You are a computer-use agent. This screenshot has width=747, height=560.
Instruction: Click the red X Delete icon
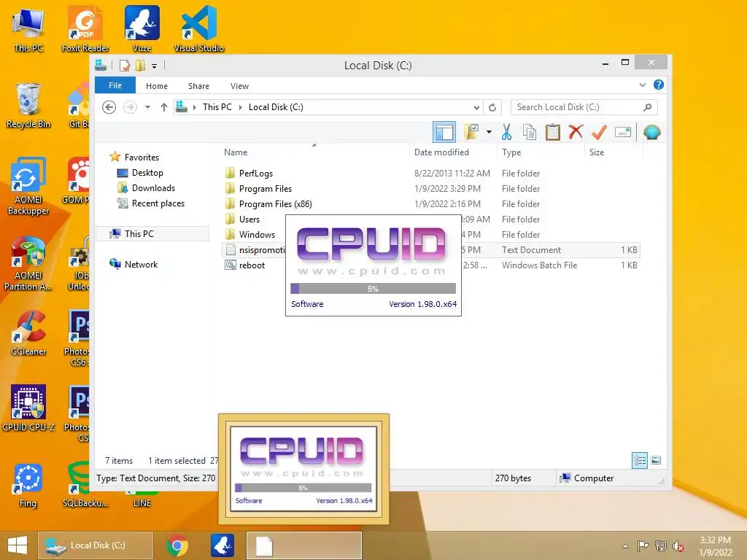pyautogui.click(x=576, y=131)
